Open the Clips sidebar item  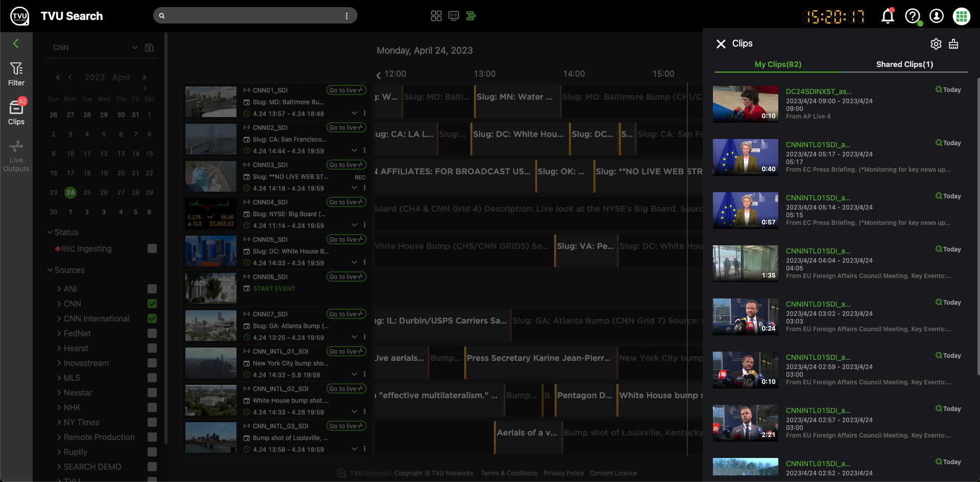click(16, 112)
